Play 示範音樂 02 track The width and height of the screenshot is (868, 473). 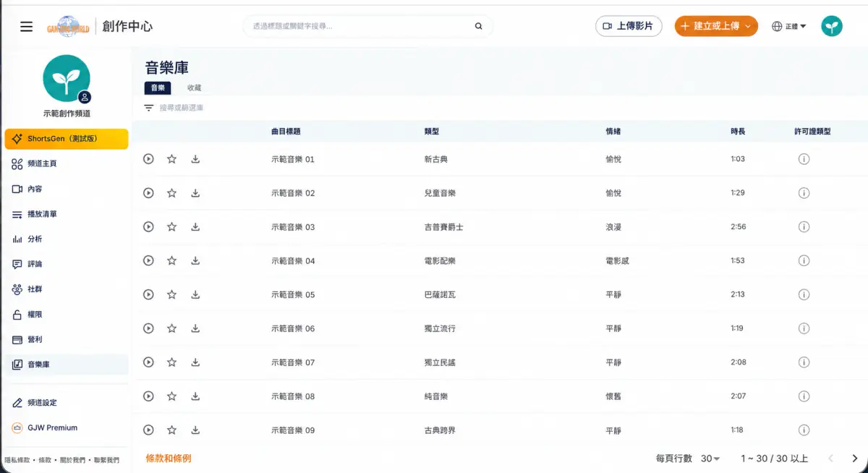pos(148,193)
